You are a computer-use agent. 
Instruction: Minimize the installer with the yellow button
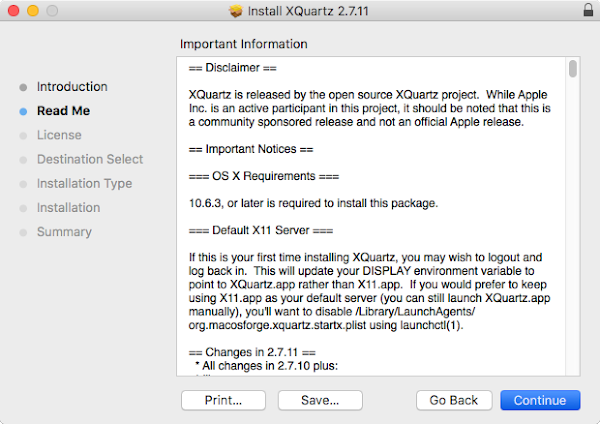click(x=33, y=11)
